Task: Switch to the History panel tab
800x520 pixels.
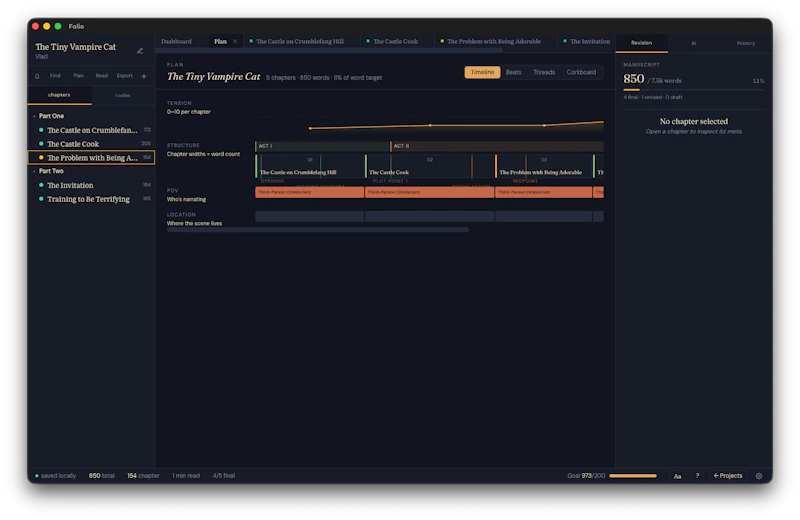Action: (745, 43)
